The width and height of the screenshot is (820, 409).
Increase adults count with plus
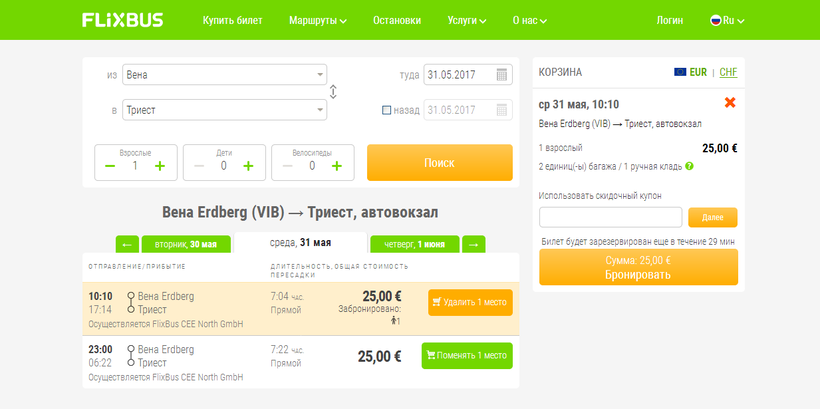(160, 166)
